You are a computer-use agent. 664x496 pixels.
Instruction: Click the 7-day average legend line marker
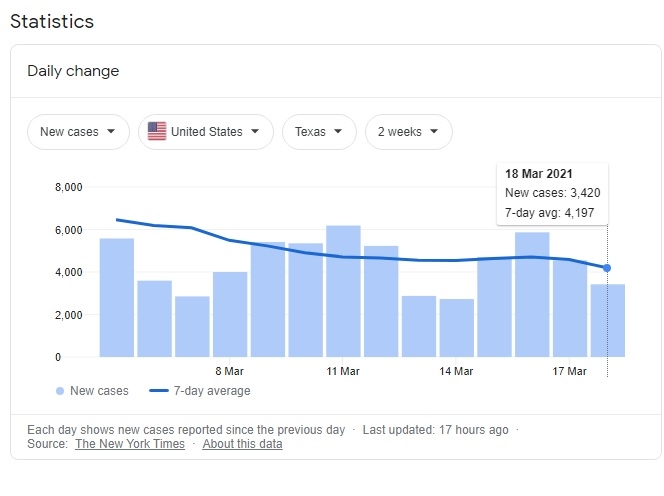point(161,391)
